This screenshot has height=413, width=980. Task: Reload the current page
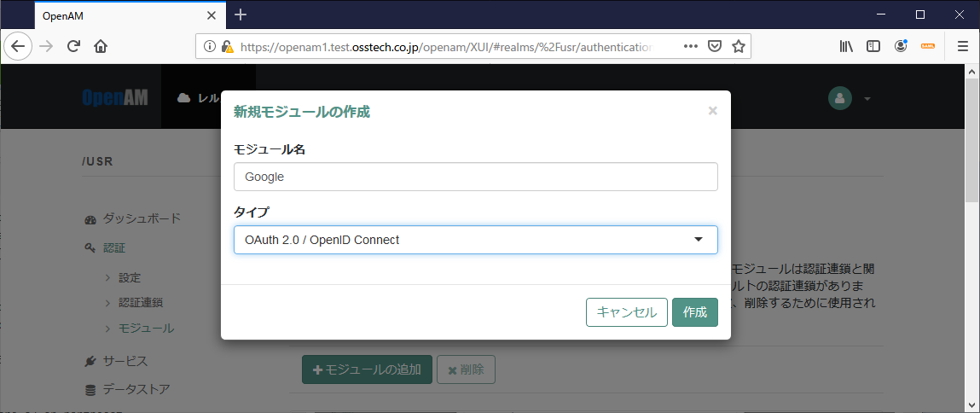(73, 46)
